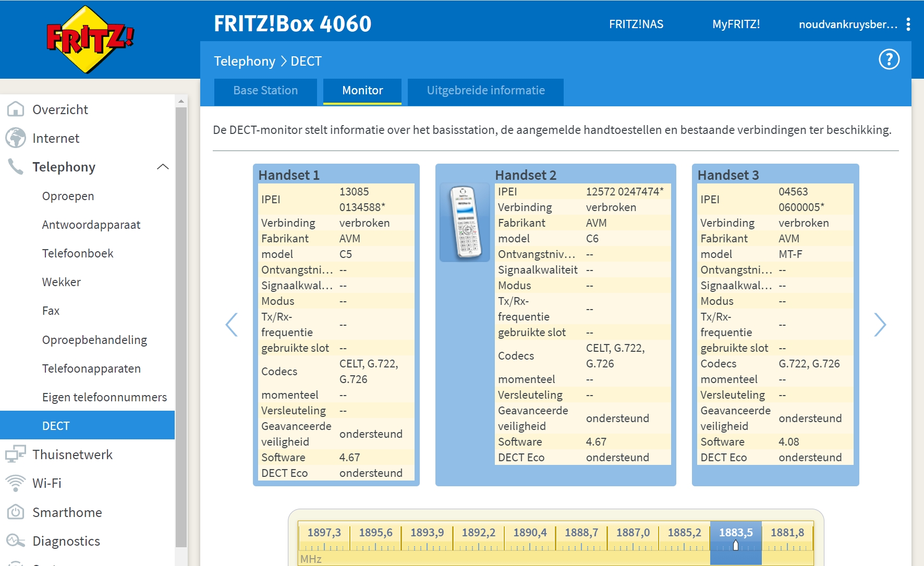Show next handsets with right arrow
This screenshot has height=566, width=924.
pyautogui.click(x=880, y=325)
